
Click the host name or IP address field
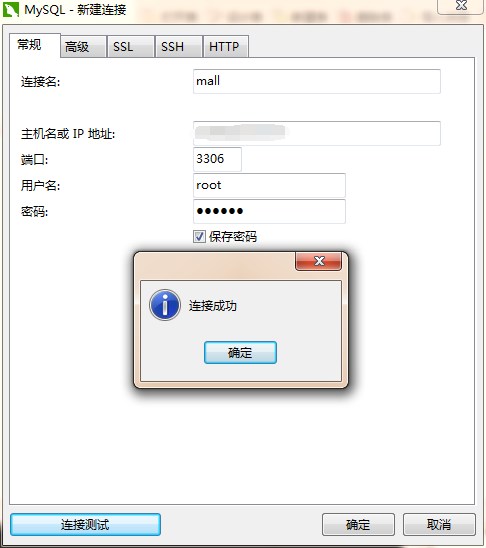(317, 133)
